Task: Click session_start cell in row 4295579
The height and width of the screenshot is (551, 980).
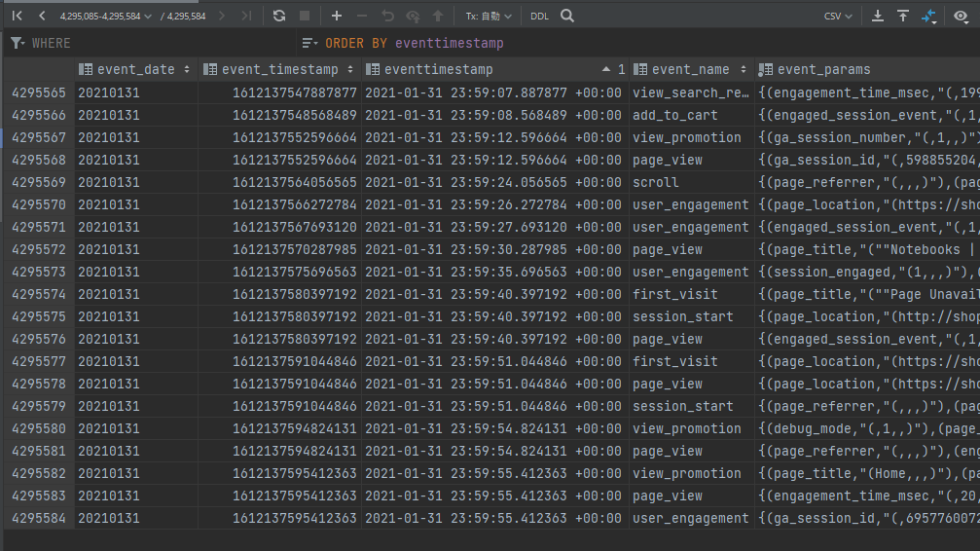Action: pos(691,406)
